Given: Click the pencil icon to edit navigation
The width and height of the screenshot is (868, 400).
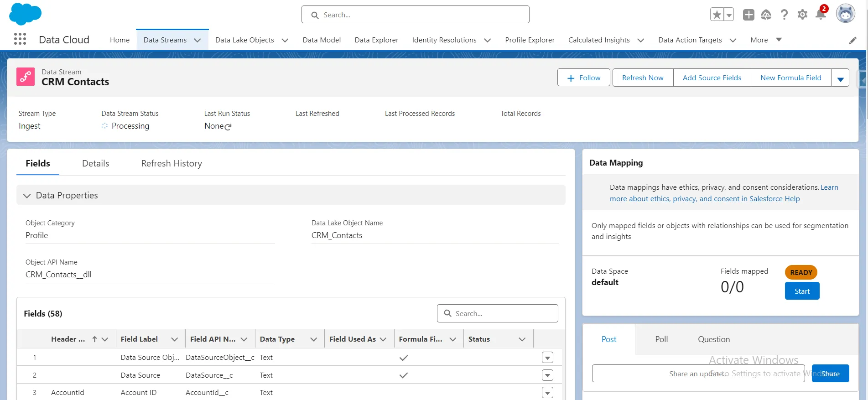Looking at the screenshot, I should click(x=852, y=41).
